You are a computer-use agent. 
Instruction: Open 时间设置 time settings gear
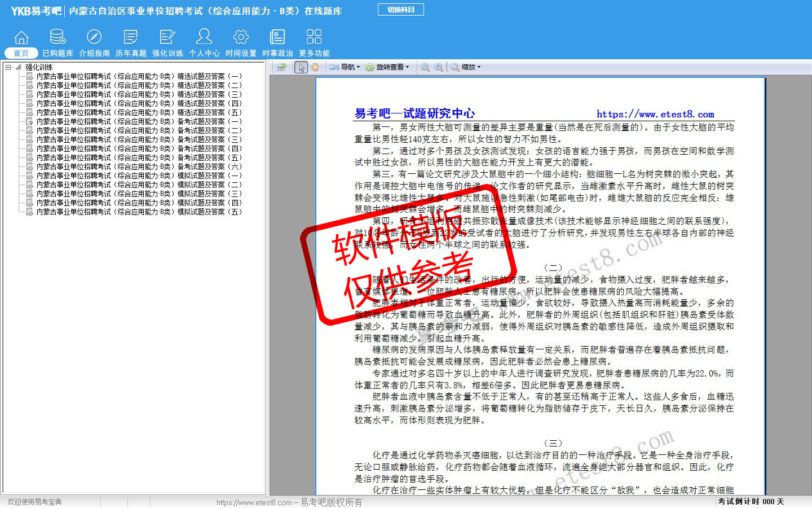(241, 43)
